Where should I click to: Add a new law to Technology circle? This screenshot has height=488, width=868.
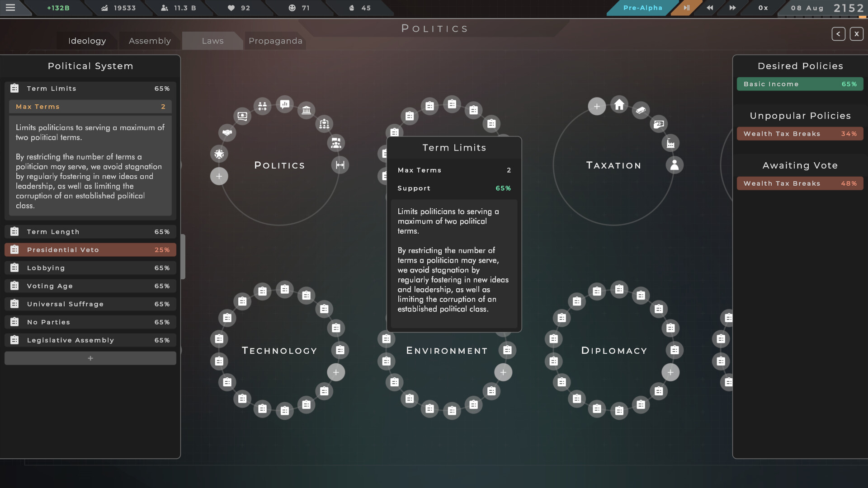[336, 372]
